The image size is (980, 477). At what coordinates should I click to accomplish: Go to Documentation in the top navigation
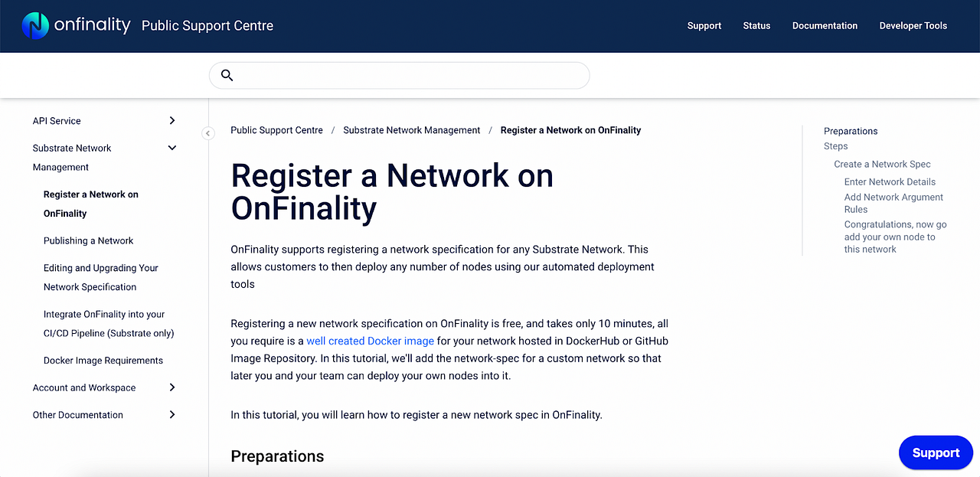point(825,25)
